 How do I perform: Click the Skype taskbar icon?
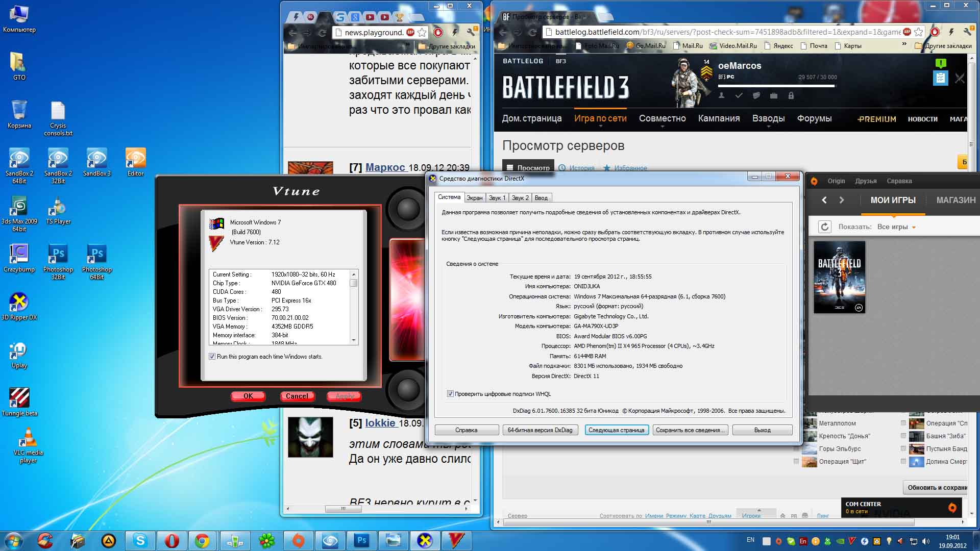140,540
